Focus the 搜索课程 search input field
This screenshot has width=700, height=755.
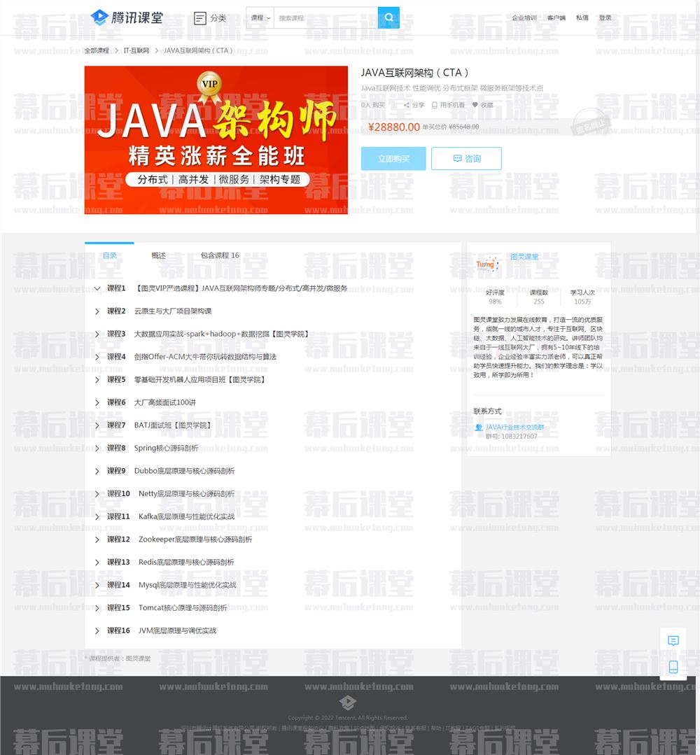pyautogui.click(x=325, y=17)
